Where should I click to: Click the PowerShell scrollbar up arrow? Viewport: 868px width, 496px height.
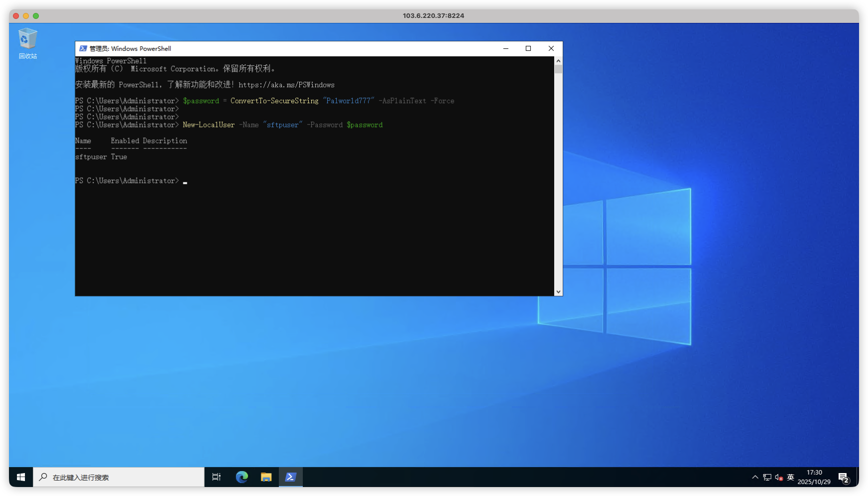558,61
